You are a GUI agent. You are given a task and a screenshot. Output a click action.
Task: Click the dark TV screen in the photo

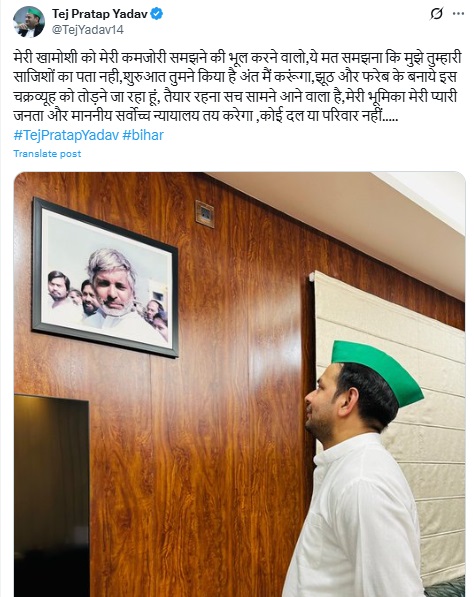pos(52,495)
